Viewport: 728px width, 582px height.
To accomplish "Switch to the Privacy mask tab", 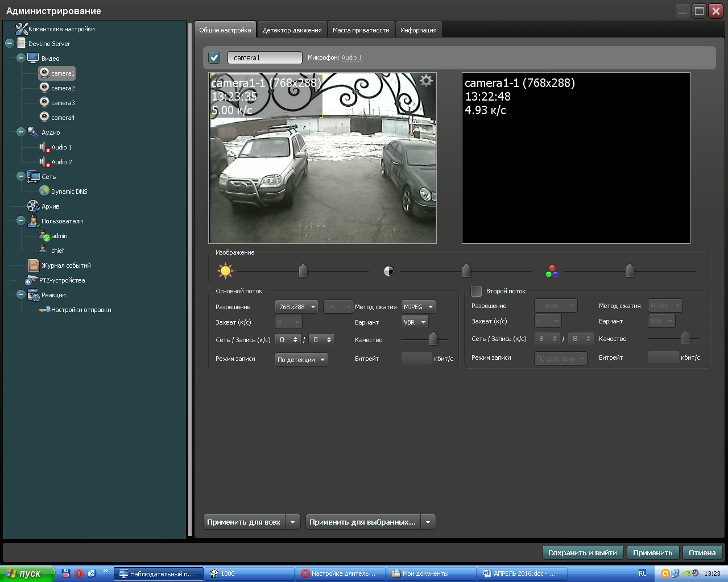I will point(361,30).
